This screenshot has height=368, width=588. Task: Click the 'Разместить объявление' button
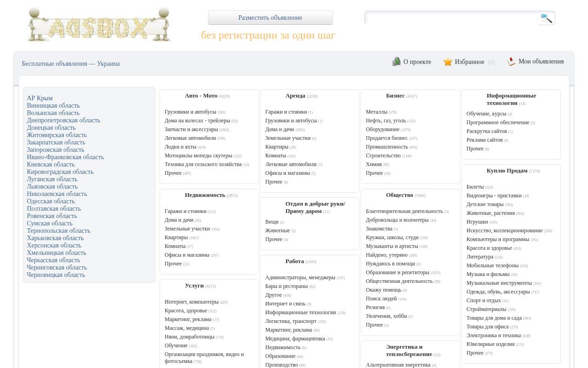270,18
